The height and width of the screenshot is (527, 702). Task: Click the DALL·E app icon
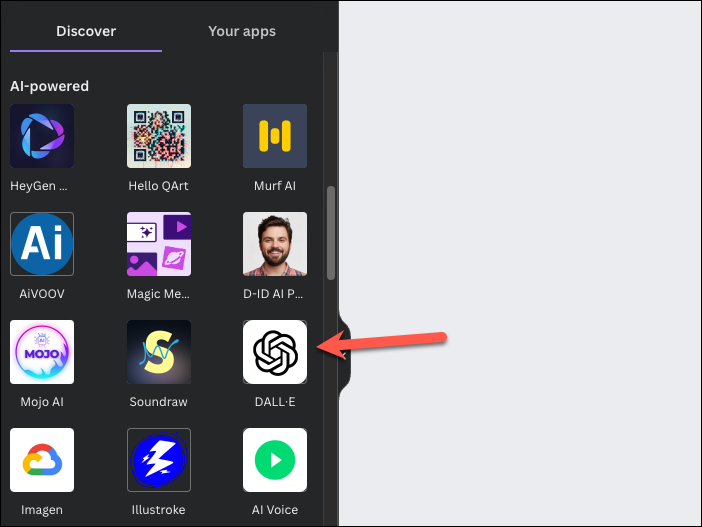point(275,352)
